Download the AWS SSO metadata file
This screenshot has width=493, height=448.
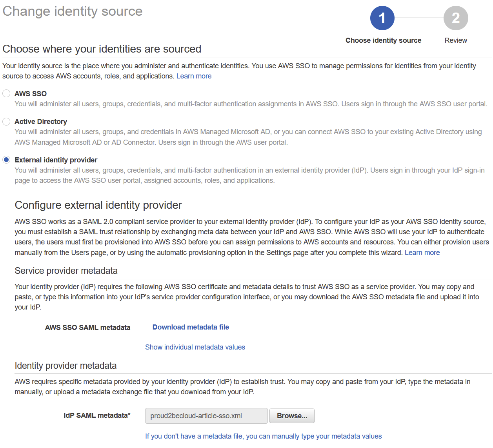tap(191, 327)
